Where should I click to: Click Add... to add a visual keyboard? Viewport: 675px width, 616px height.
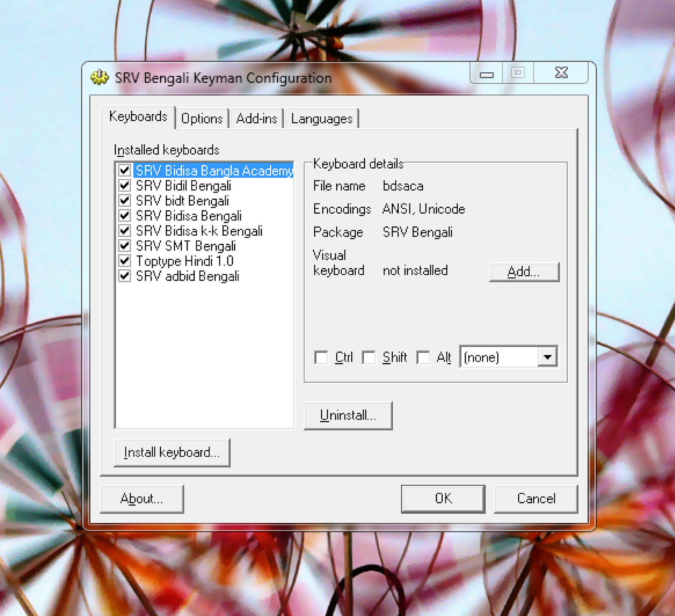point(524,272)
